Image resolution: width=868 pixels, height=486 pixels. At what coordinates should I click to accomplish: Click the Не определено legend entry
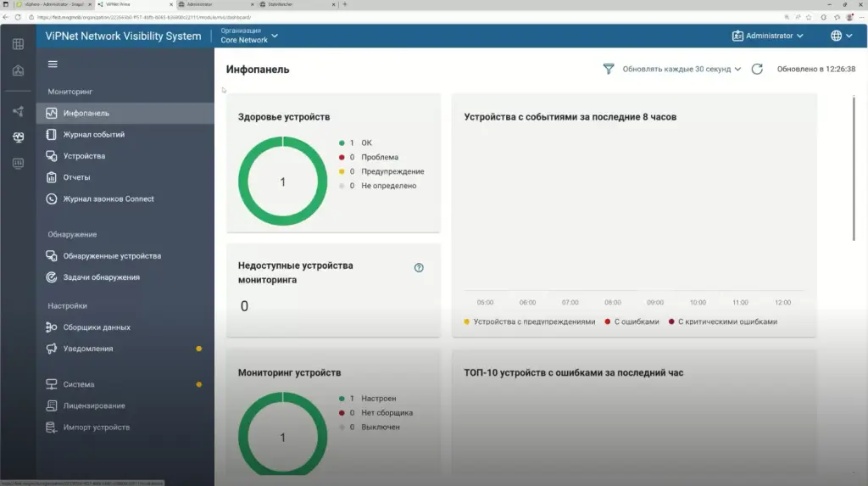tap(377, 186)
